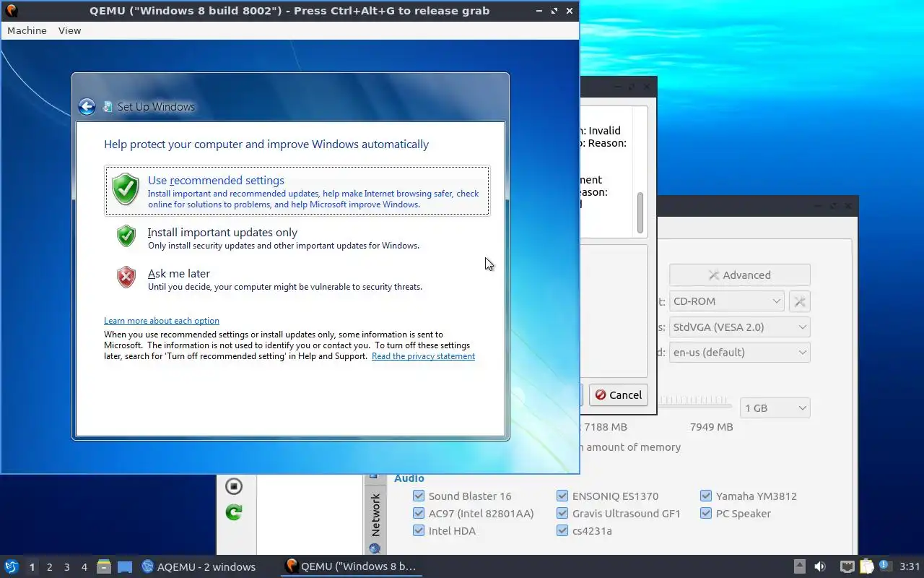Screen dimensions: 924x578
Task: Open the notification alert tray icon
Action: coord(885,566)
